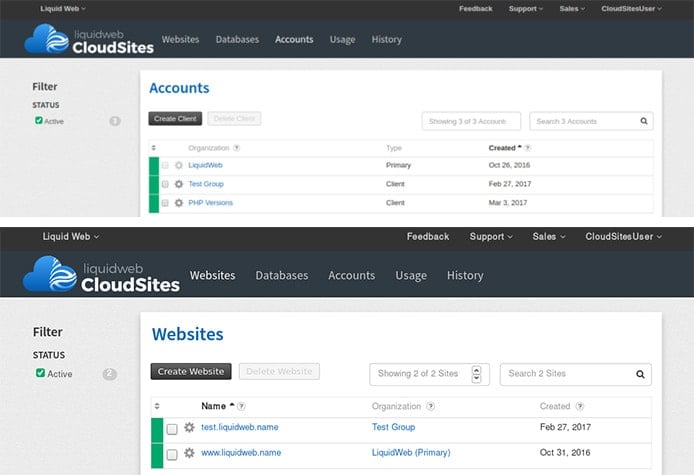Open Usage tab in lower navigation bar
Screen dimensions: 694x475
pyautogui.click(x=411, y=275)
